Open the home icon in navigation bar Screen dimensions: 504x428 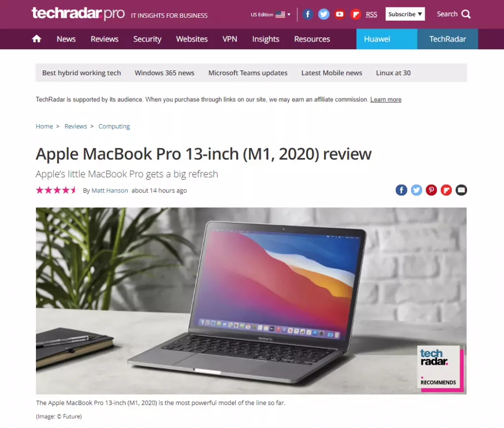tap(36, 39)
